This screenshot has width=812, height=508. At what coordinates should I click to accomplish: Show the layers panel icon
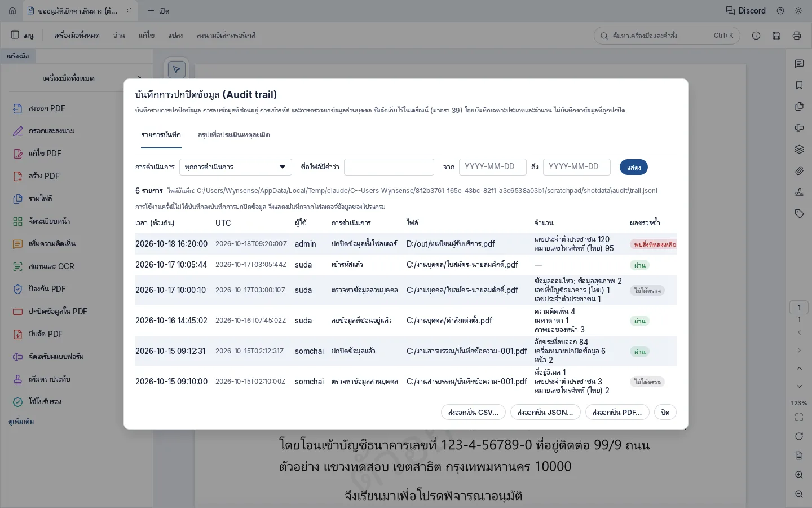[799, 150]
